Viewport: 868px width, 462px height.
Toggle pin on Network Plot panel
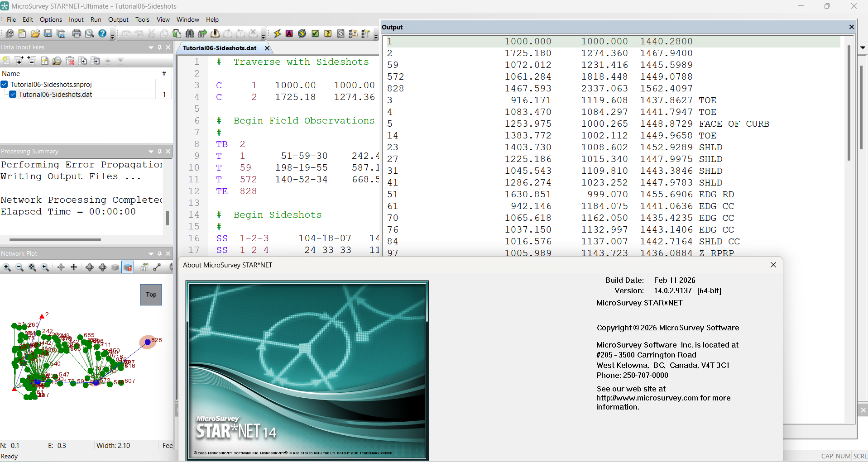[159, 253]
